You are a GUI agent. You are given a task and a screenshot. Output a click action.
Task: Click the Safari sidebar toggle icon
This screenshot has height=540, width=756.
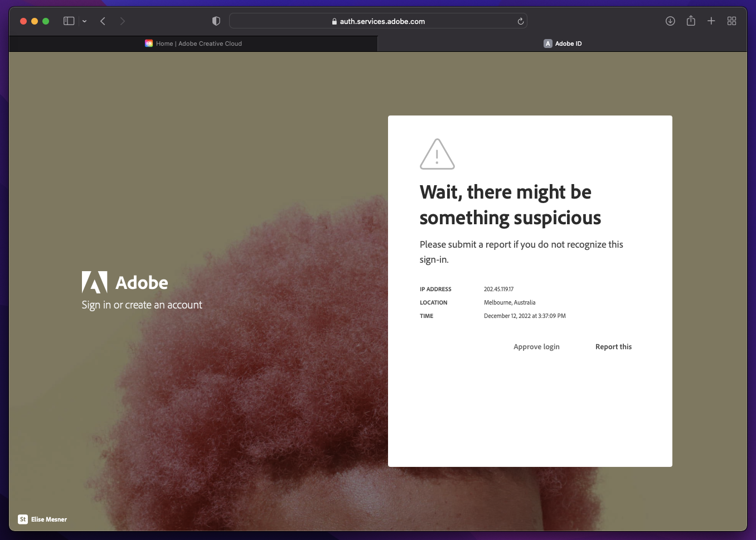[69, 21]
